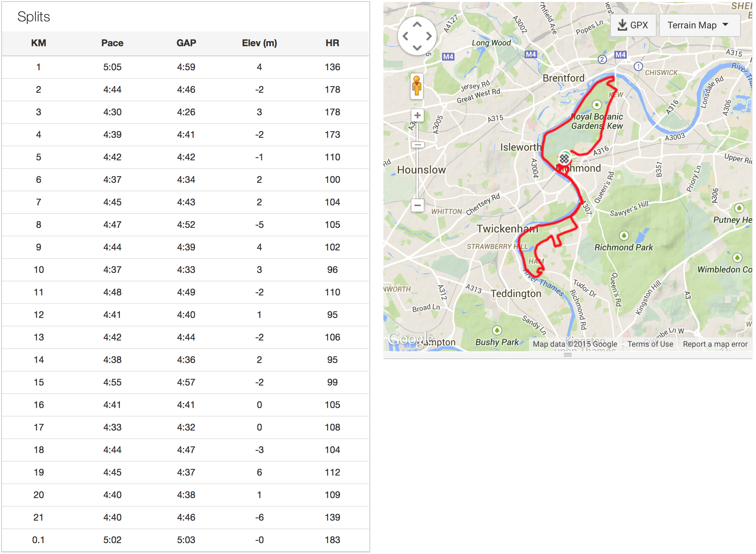Click Report a map error link
This screenshot has width=756, height=554.
tap(715, 344)
